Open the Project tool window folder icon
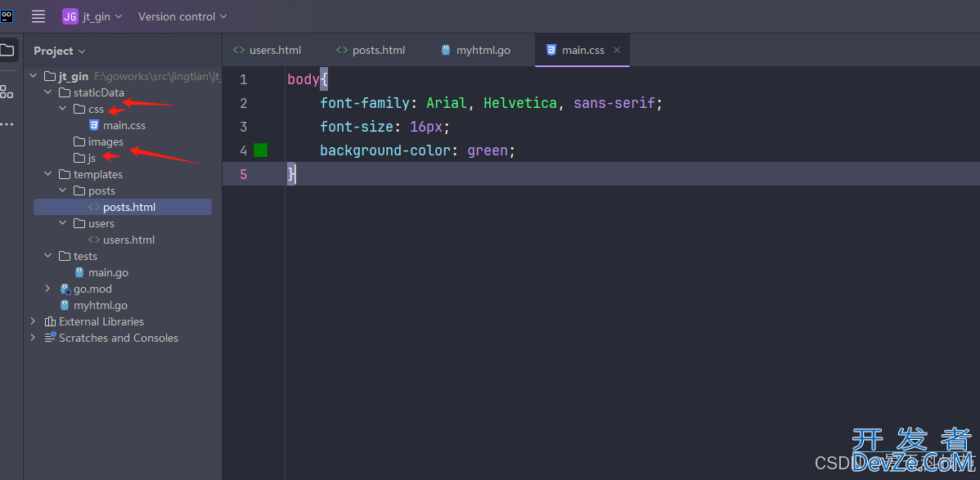Viewport: 980px width, 480px height. pos(7,51)
